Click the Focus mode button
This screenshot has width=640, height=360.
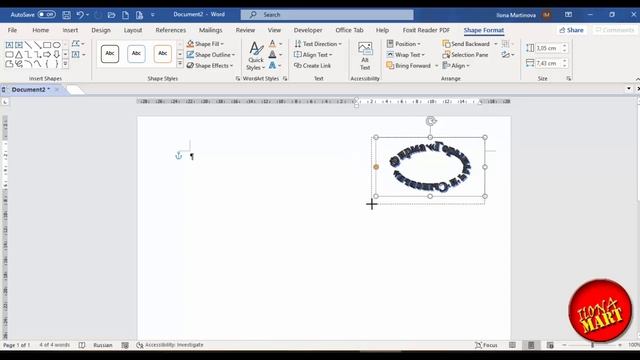486,345
